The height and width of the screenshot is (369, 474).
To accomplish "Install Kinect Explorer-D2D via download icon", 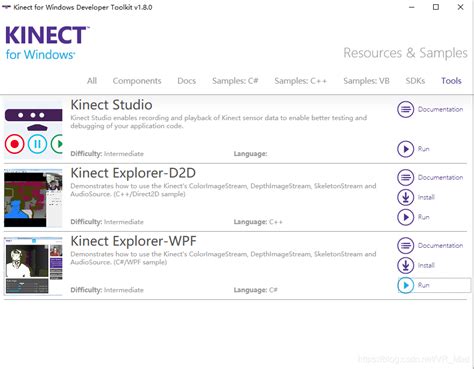I will 405,197.
